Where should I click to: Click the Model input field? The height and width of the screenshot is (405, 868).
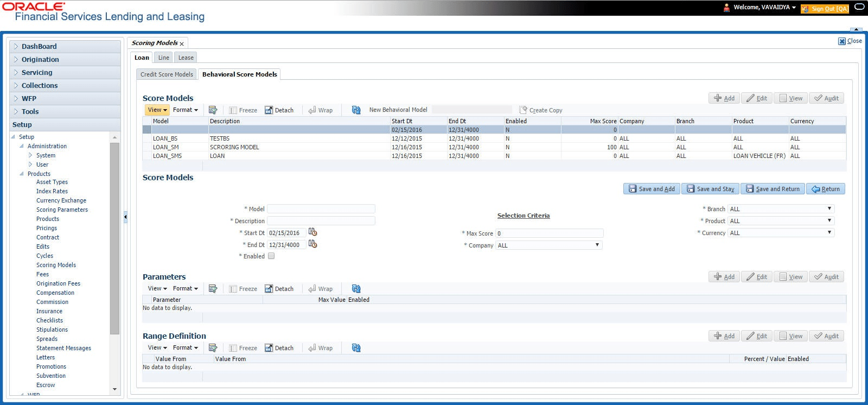pos(321,209)
